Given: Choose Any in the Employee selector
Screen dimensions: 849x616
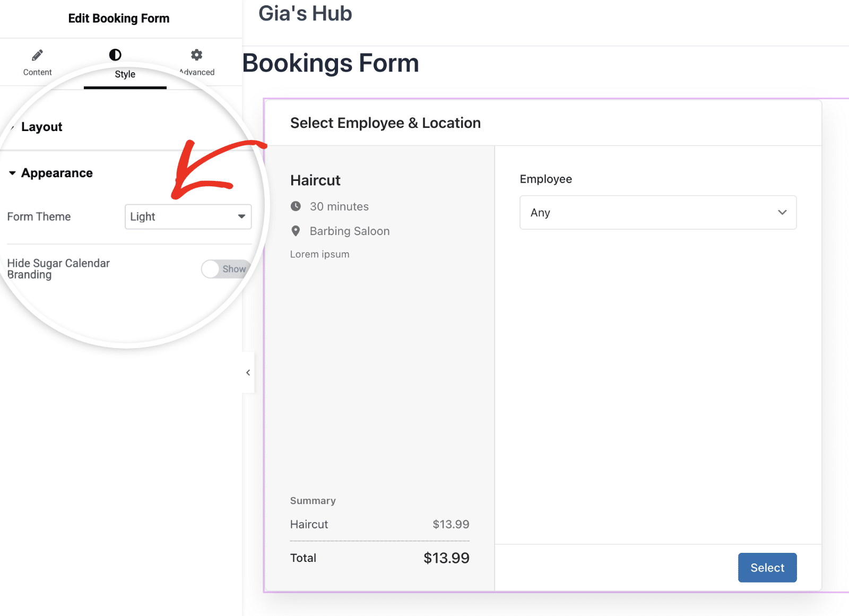Looking at the screenshot, I should 658,212.
